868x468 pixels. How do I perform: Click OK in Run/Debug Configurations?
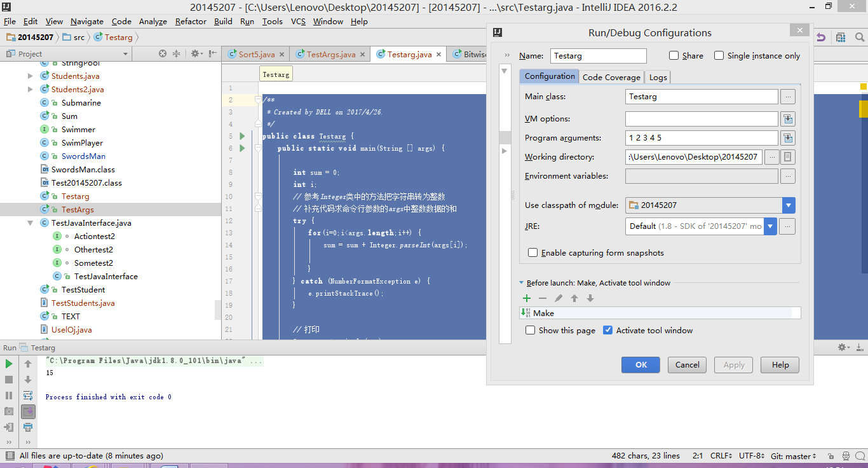pos(641,365)
